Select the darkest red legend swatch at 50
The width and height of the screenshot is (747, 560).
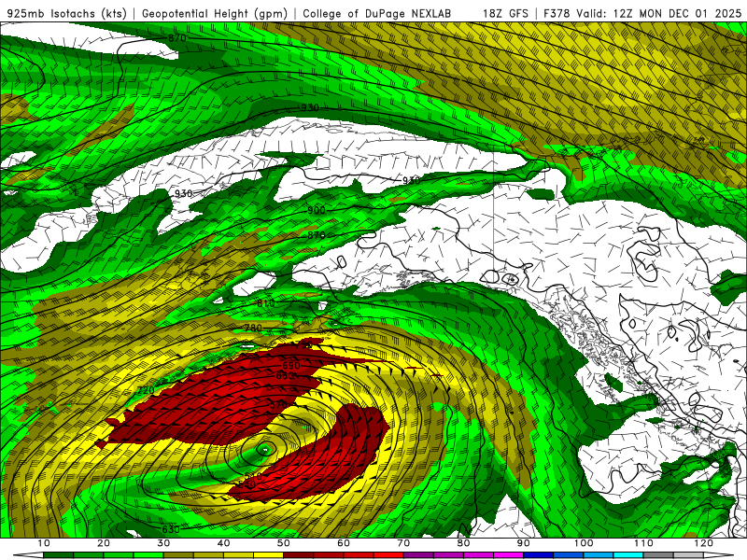click(298, 555)
